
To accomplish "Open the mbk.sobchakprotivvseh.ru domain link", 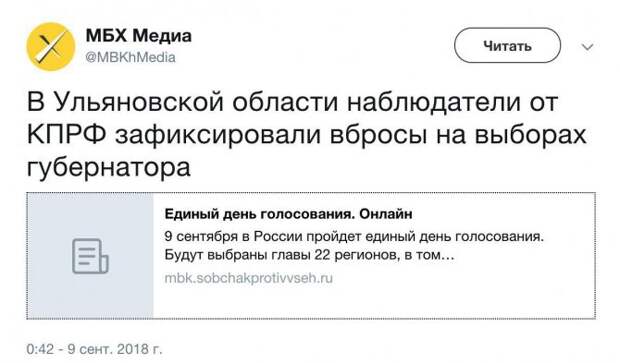I will coord(248,278).
